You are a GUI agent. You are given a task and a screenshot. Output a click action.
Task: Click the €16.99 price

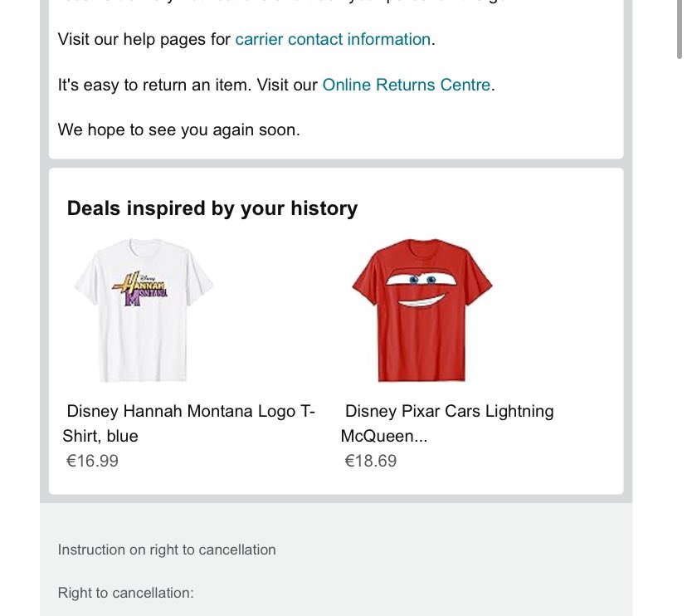tap(92, 462)
